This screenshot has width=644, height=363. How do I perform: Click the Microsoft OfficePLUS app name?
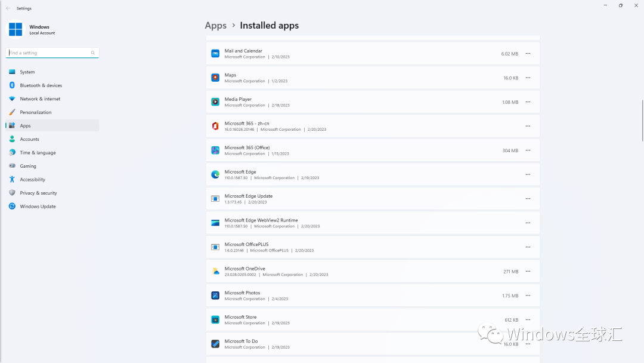246,244
